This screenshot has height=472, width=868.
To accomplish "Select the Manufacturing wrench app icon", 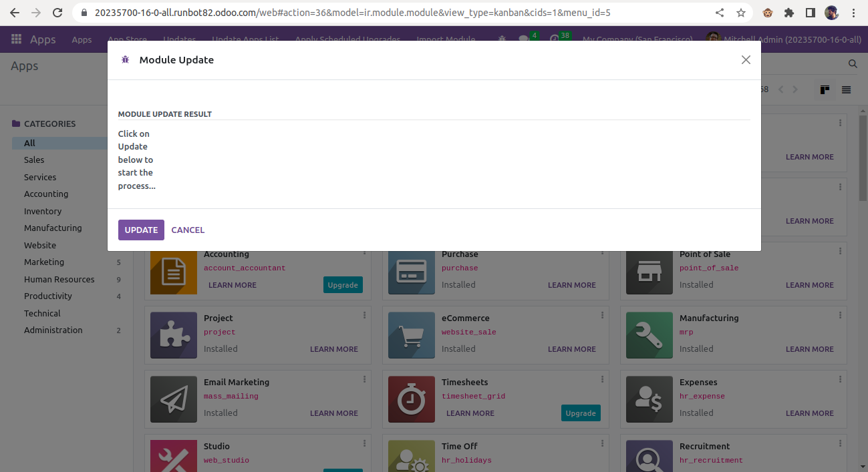I will click(649, 335).
